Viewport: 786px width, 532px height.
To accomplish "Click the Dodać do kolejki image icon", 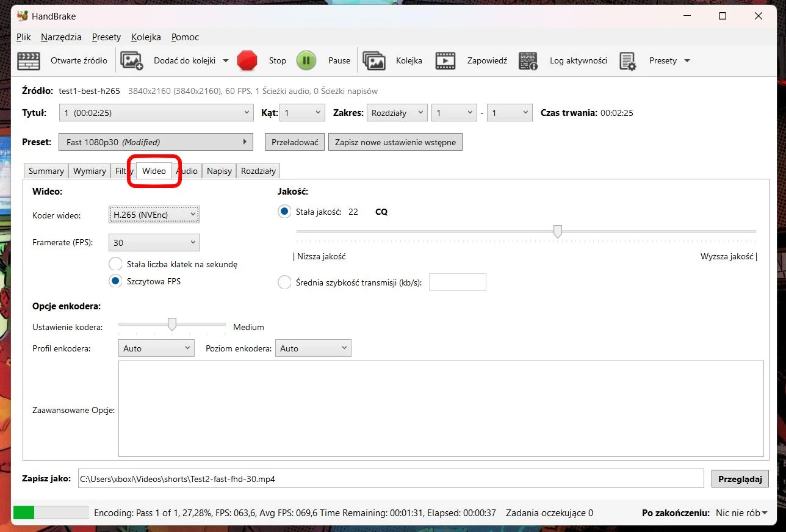I will point(132,60).
